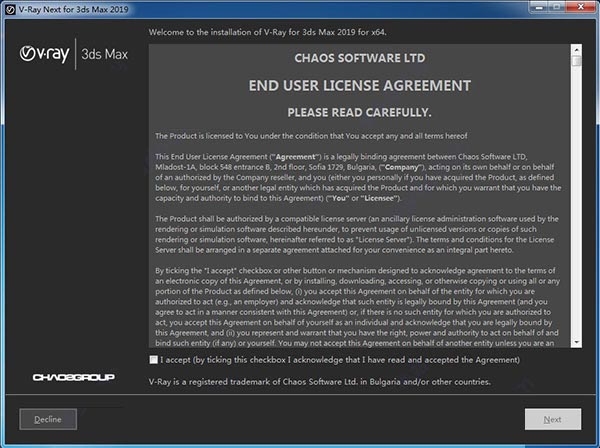Click the V-Ray registered trademark notice

[320, 382]
